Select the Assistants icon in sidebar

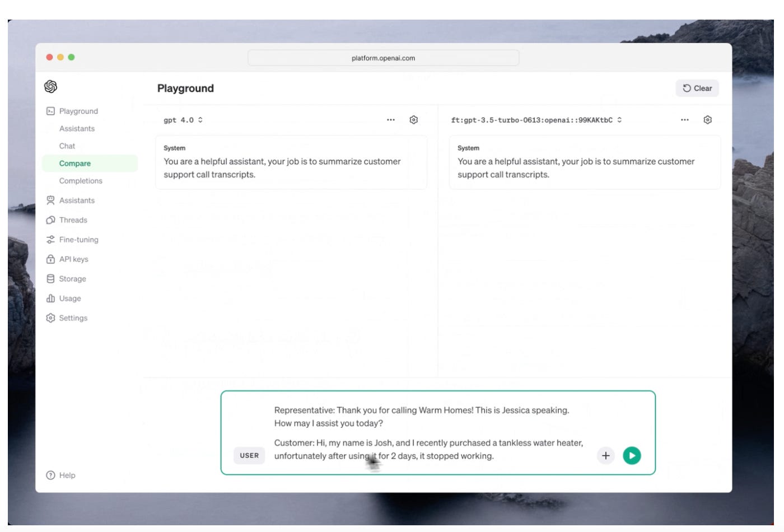click(x=51, y=200)
